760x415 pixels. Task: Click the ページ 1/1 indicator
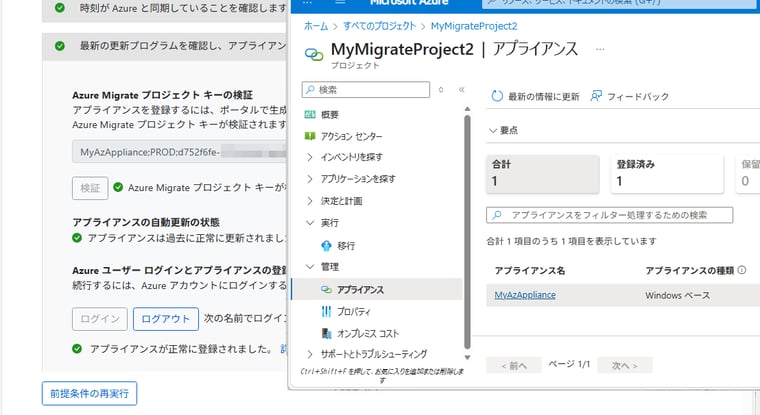pyautogui.click(x=570, y=364)
